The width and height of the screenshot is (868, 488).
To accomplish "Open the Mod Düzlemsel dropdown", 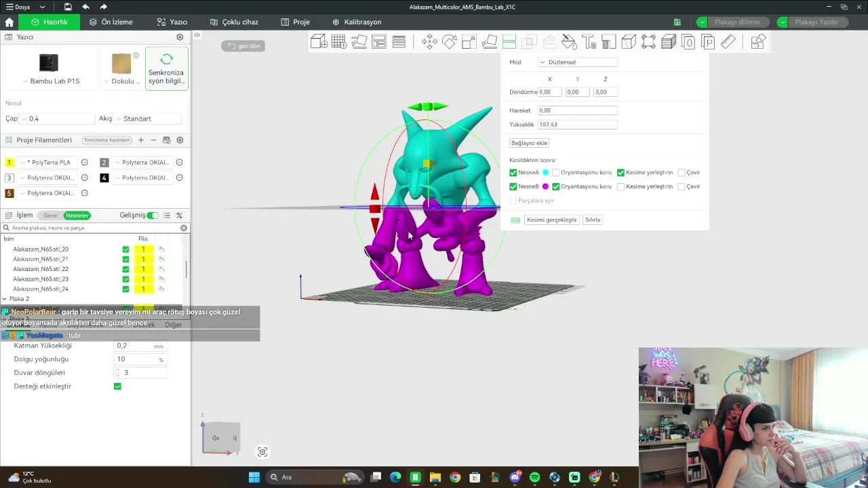I will pyautogui.click(x=578, y=62).
